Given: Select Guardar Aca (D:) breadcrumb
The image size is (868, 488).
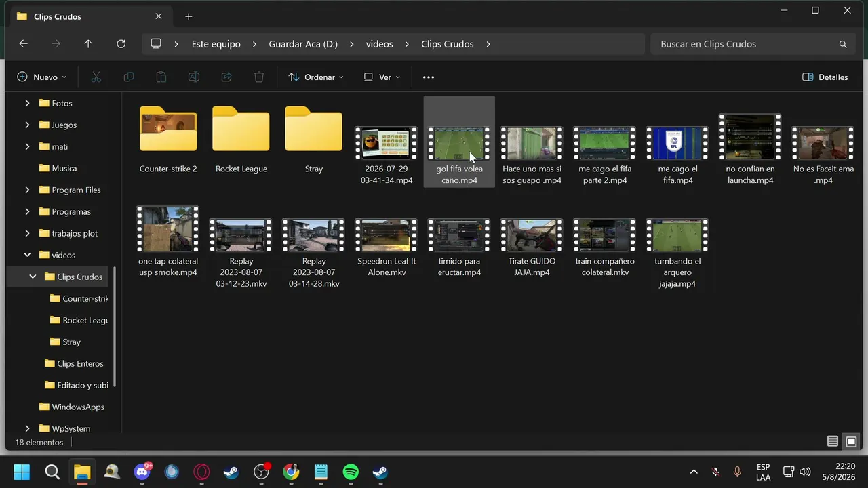Looking at the screenshot, I should click(x=303, y=44).
